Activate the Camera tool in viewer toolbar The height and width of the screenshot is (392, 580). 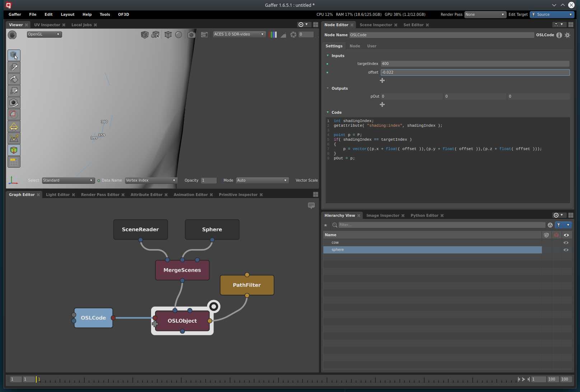click(x=14, y=103)
